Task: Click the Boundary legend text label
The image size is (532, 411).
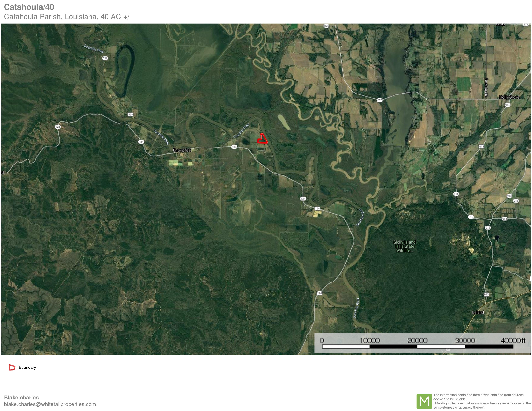Action: (27, 367)
